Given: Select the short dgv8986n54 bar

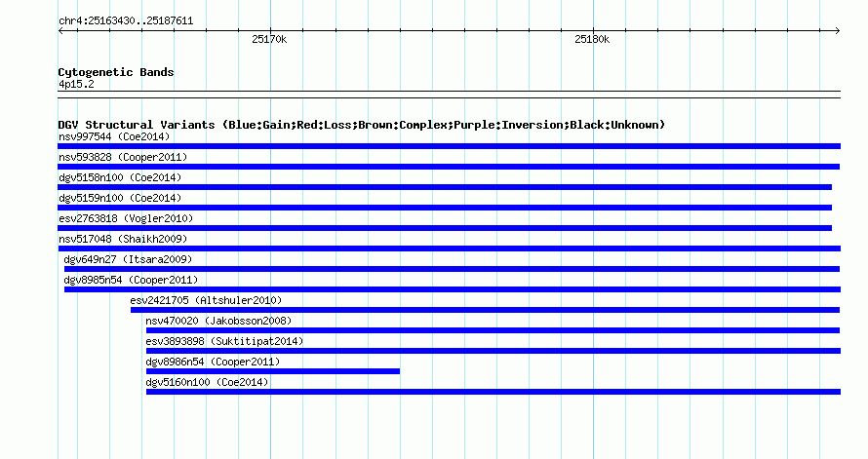Looking at the screenshot, I should 273,371.
